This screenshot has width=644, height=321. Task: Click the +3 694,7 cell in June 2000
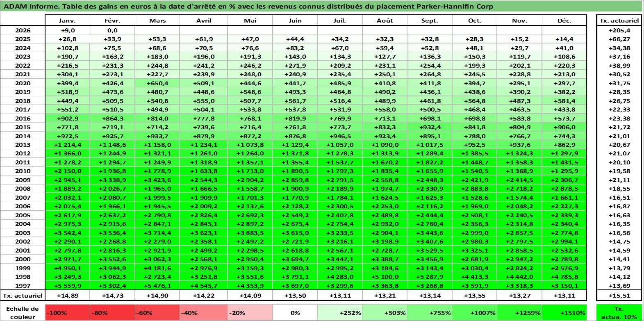coord(295,259)
